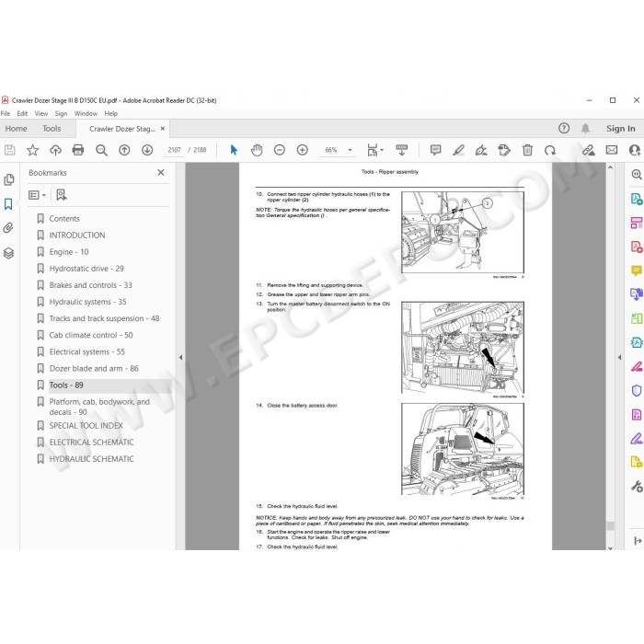Open Tracks and track suspension - 48 bookmark
The height and width of the screenshot is (644, 644).
[x=104, y=318]
